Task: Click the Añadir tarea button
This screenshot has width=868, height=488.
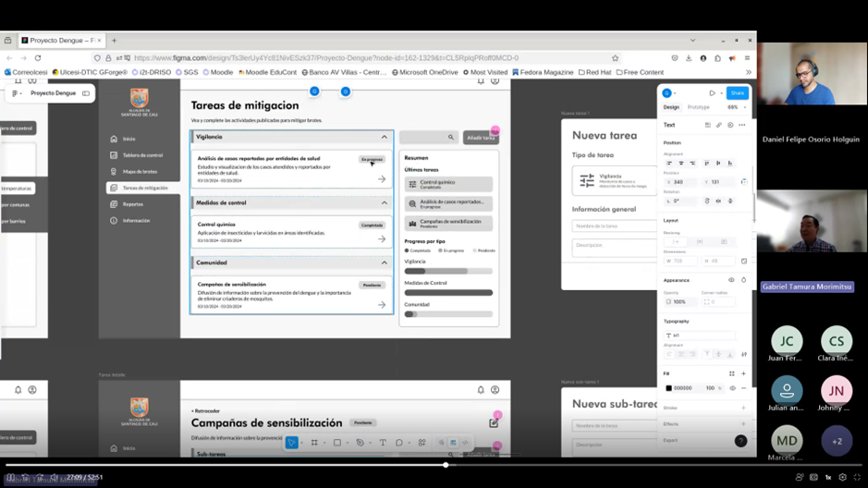Action: [481, 138]
